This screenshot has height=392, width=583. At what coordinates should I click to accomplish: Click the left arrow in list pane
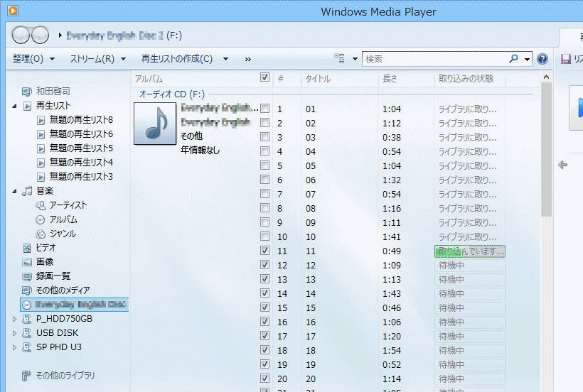point(562,165)
